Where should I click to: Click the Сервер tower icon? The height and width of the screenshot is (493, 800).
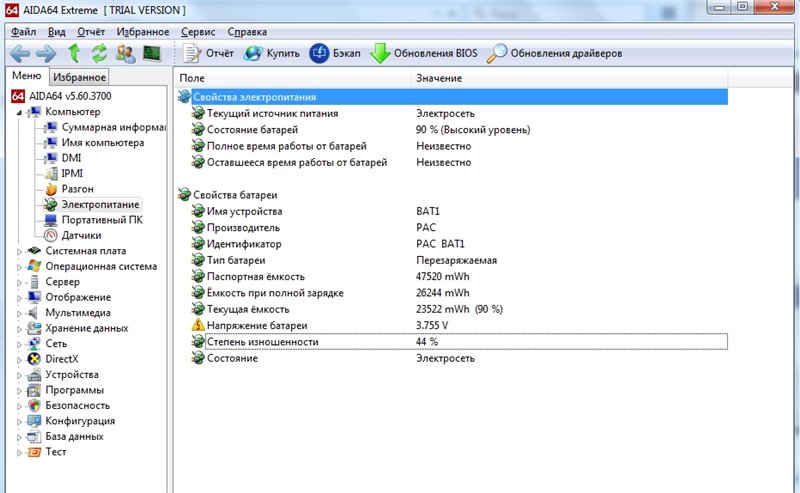click(34, 282)
